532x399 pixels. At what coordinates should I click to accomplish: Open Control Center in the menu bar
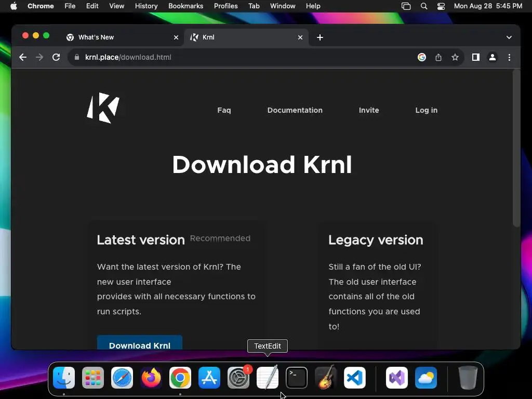coord(441,6)
